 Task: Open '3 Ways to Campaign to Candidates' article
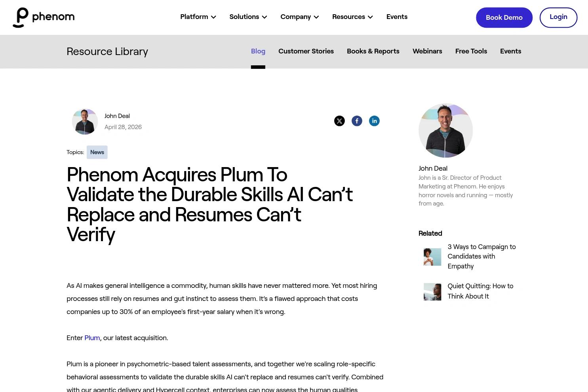(x=482, y=257)
